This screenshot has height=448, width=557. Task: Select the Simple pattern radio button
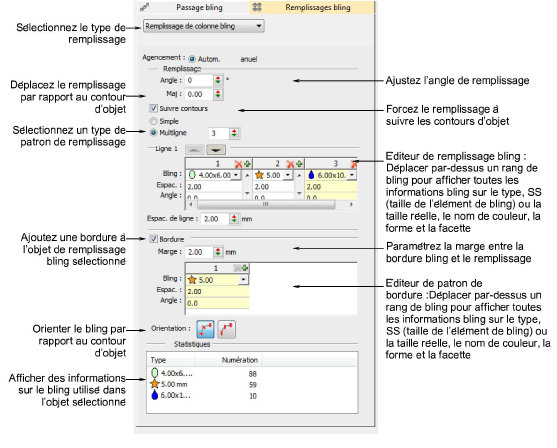pyautogui.click(x=153, y=121)
